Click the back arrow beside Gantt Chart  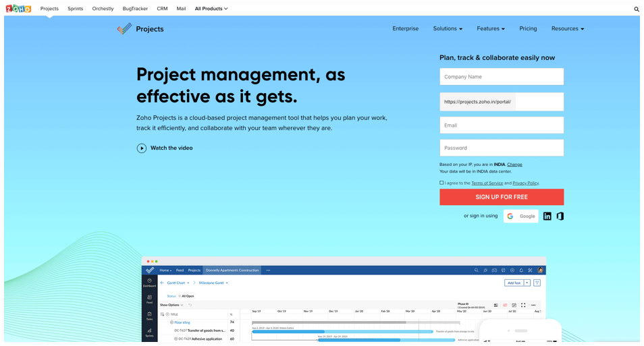(x=162, y=283)
